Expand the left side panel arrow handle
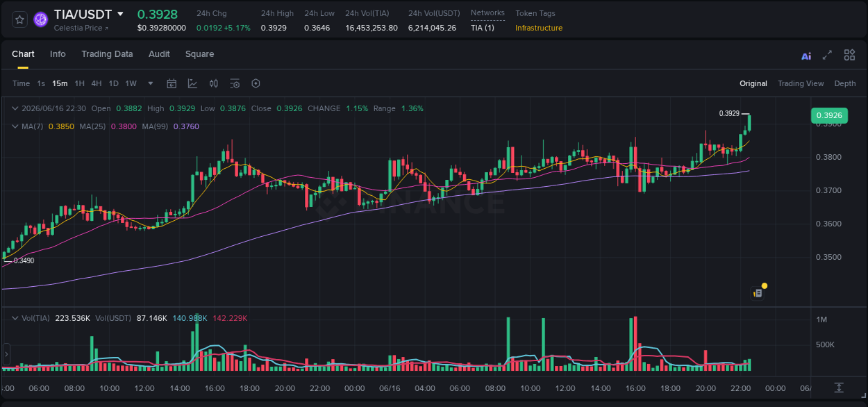Screen dimensions: 868x407 click(x=6, y=354)
